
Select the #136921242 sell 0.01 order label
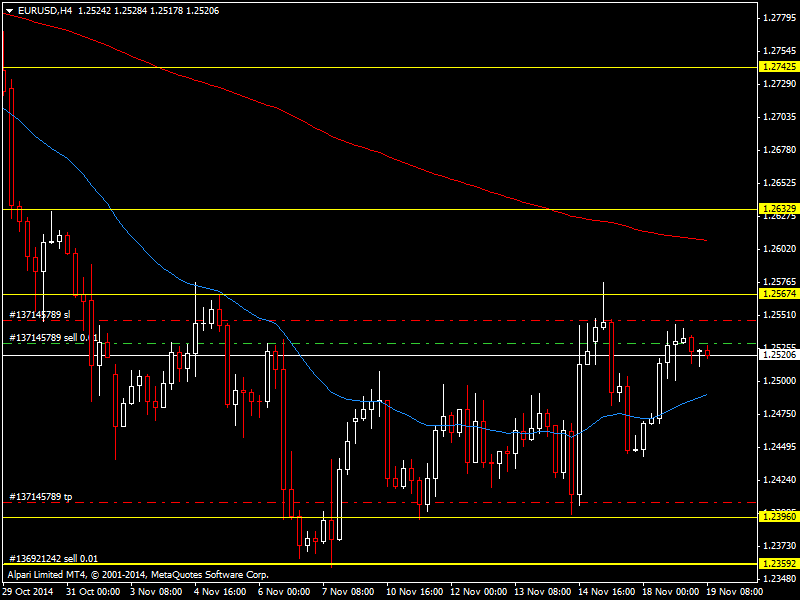tap(54, 559)
